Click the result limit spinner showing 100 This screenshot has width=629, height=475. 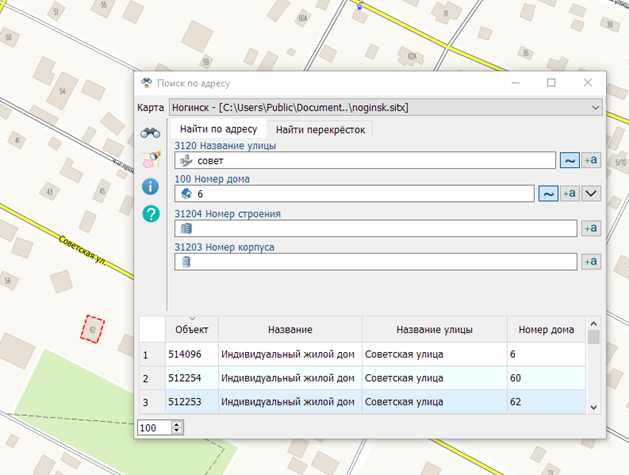click(x=155, y=427)
